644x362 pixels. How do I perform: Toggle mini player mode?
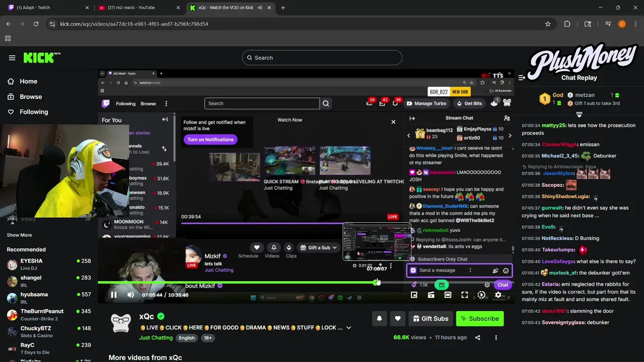(414, 295)
